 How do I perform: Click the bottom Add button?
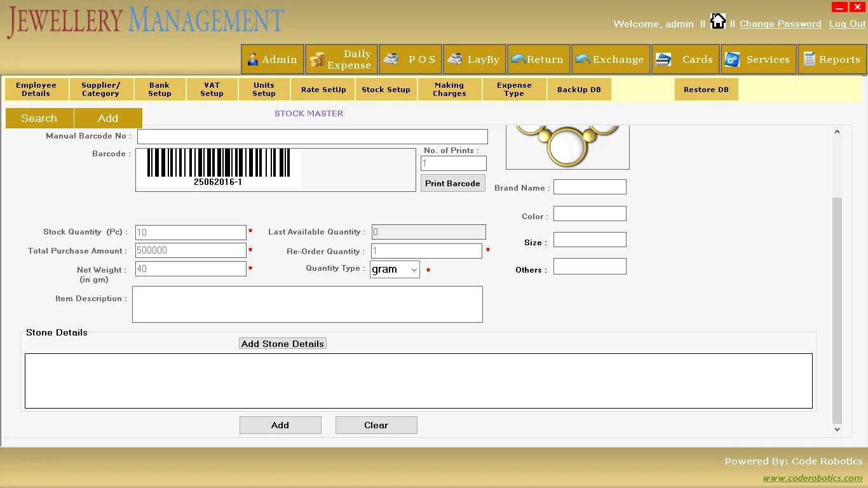[280, 425]
